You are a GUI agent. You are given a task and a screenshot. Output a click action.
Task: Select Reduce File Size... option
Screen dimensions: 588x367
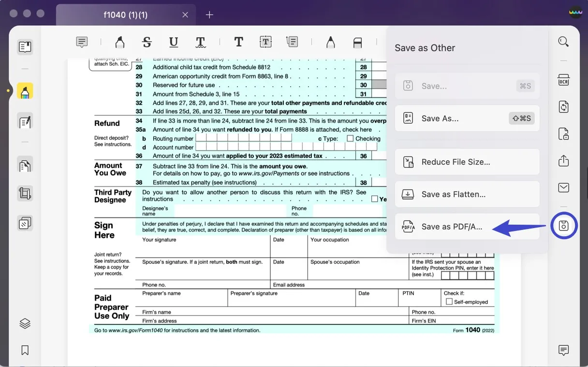point(467,162)
